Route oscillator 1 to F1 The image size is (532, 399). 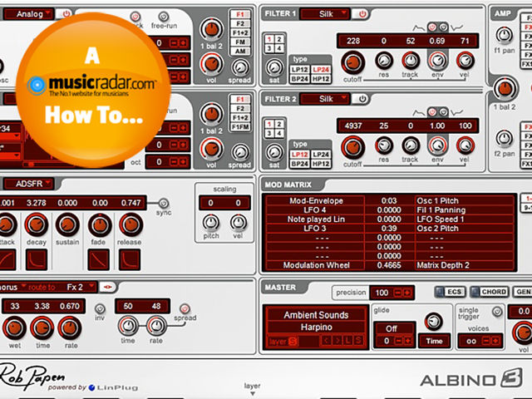(x=240, y=14)
